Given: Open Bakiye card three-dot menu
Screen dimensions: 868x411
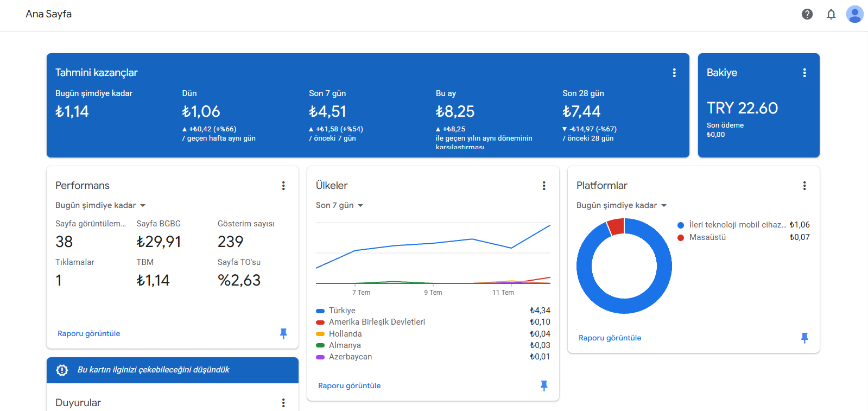Looking at the screenshot, I should click(x=804, y=73).
